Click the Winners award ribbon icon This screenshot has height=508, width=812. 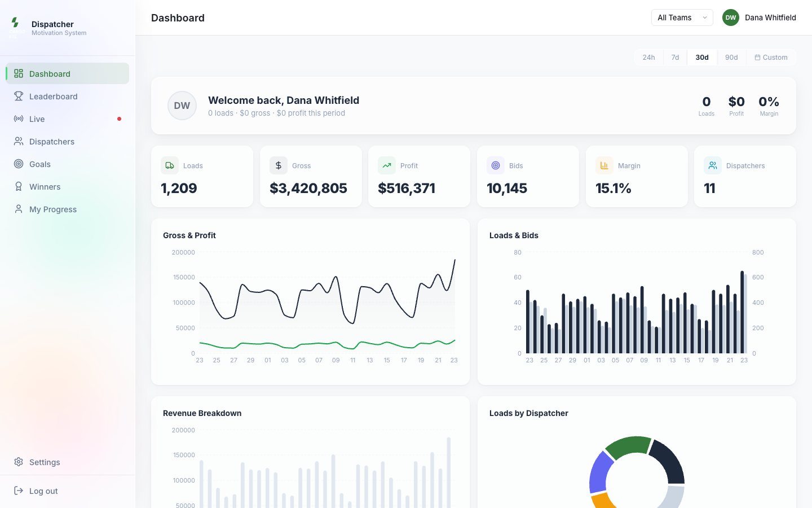(x=19, y=186)
